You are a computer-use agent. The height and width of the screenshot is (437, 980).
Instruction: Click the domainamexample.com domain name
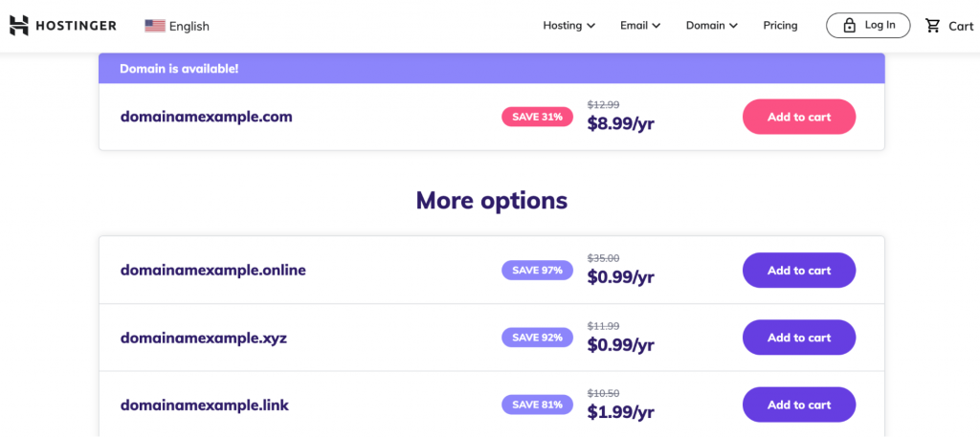click(207, 117)
